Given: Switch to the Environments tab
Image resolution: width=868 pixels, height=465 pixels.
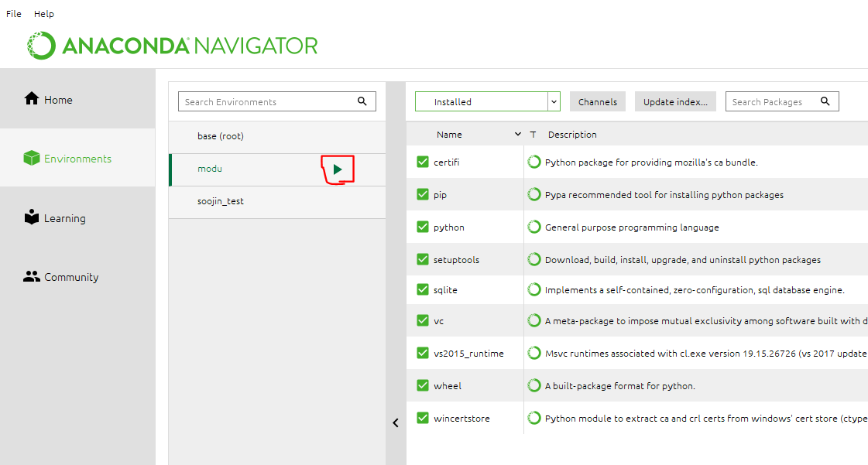Looking at the screenshot, I should click(x=77, y=158).
